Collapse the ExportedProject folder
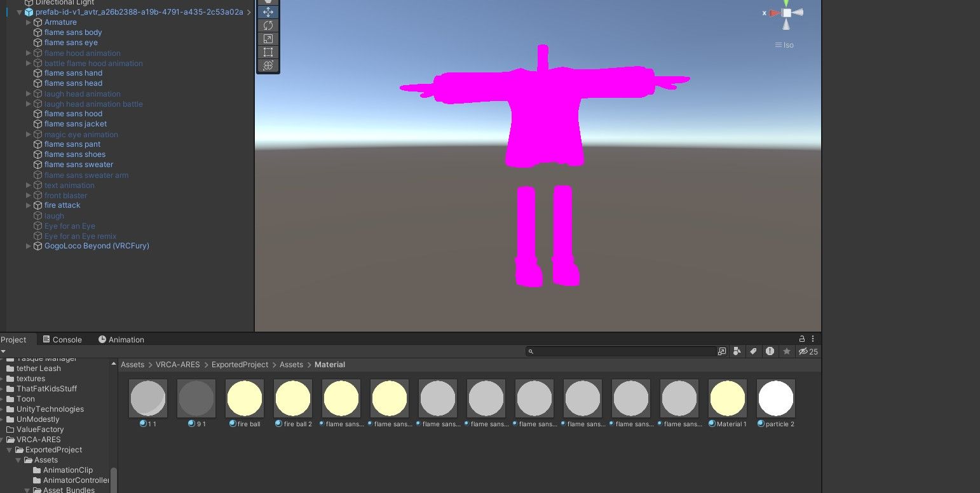This screenshot has height=493, width=980. point(10,450)
